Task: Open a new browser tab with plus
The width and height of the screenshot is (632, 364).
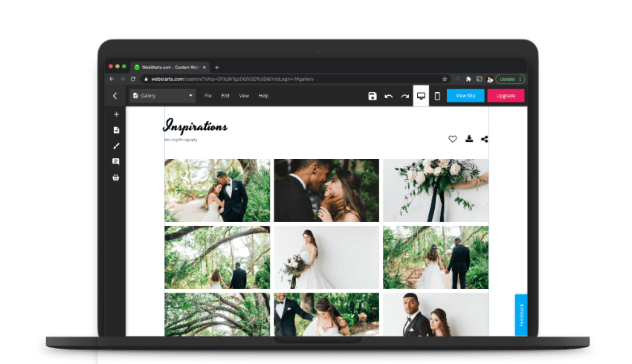Action: pos(217,68)
